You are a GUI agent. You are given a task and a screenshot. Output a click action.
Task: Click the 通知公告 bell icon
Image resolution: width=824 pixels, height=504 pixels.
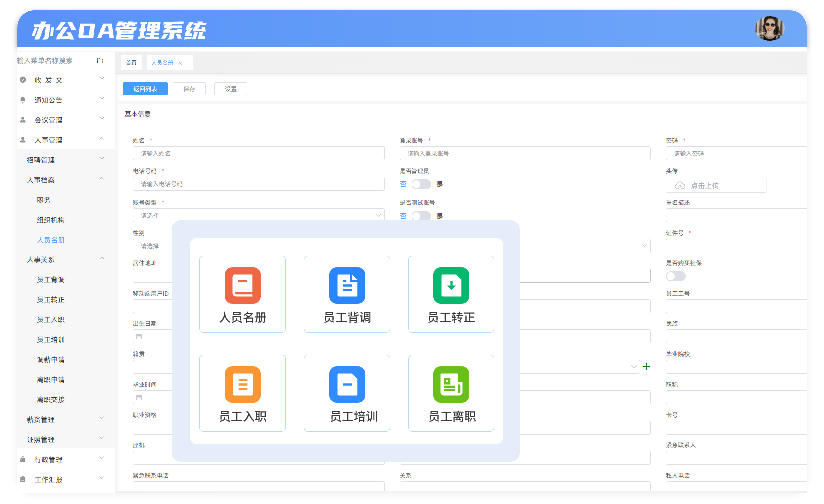pyautogui.click(x=23, y=100)
